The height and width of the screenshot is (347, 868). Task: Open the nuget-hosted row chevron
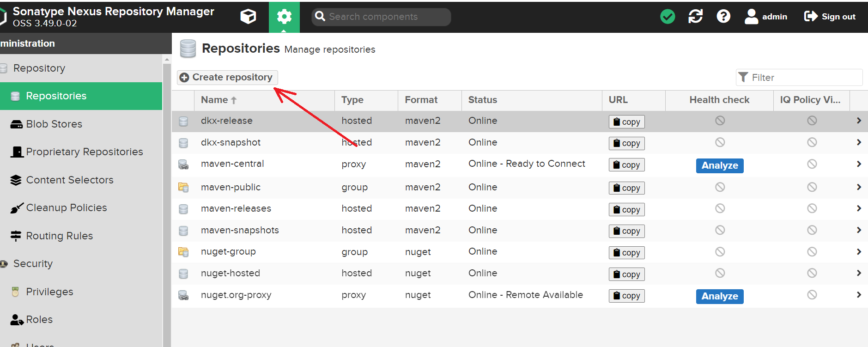859,273
